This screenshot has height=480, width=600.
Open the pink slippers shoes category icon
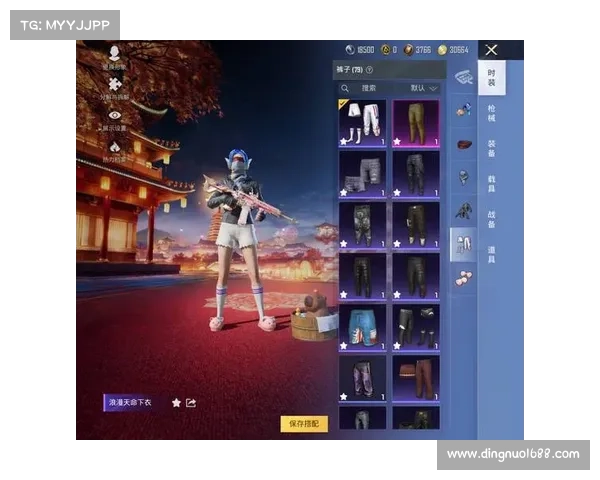pyautogui.click(x=464, y=278)
